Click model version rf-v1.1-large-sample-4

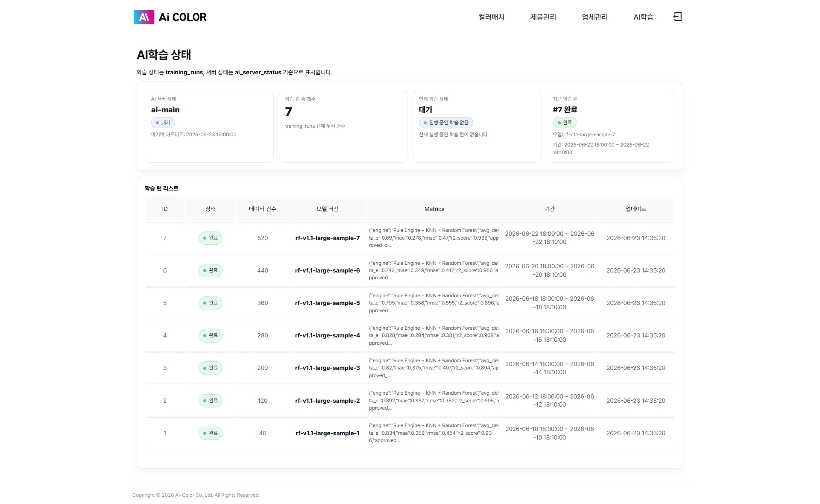[328, 335]
